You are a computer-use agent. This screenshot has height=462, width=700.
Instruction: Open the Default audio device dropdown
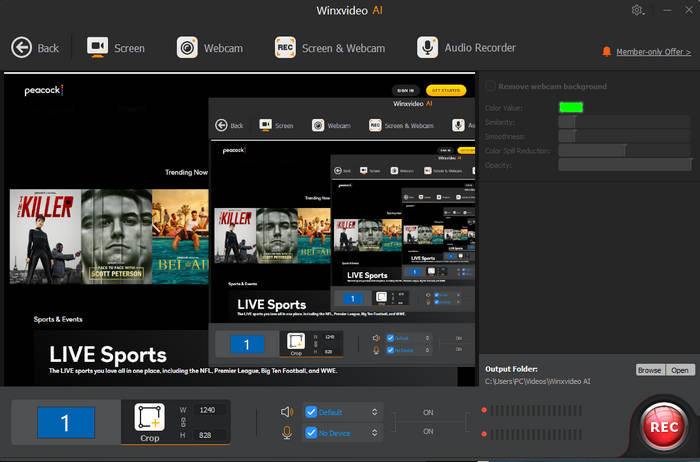[x=375, y=412]
